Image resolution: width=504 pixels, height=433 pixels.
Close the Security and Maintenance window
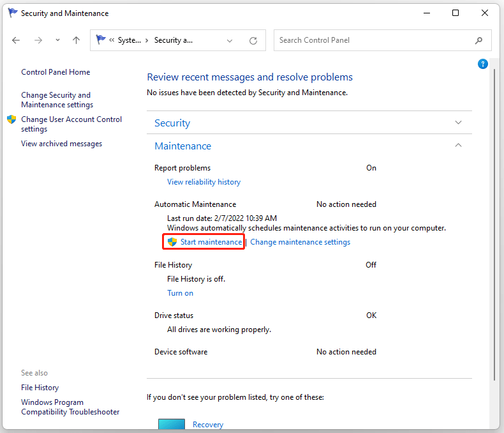click(485, 13)
